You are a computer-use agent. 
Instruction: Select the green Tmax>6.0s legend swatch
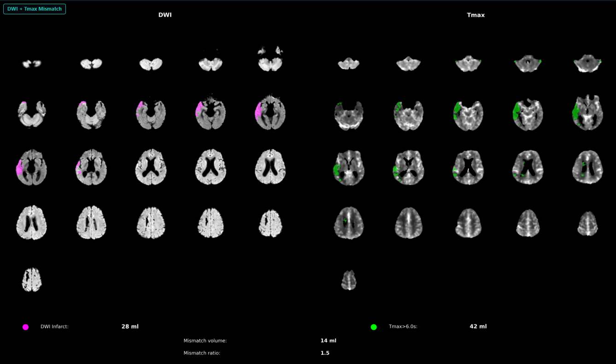tap(374, 327)
